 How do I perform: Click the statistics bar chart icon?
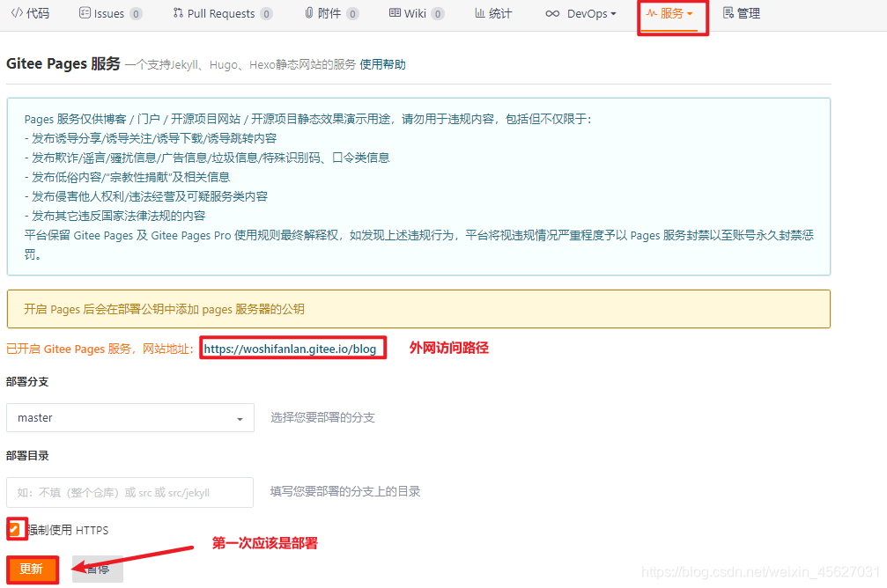coord(480,12)
